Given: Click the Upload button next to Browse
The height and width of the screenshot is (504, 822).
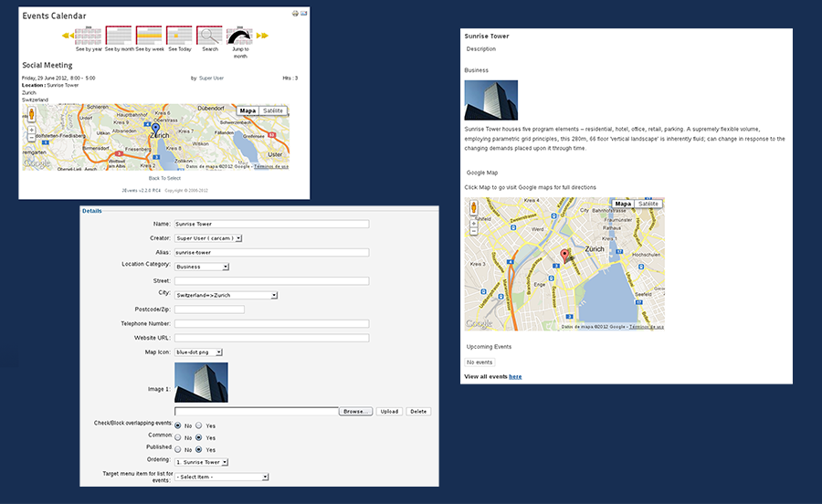Looking at the screenshot, I should (389, 412).
